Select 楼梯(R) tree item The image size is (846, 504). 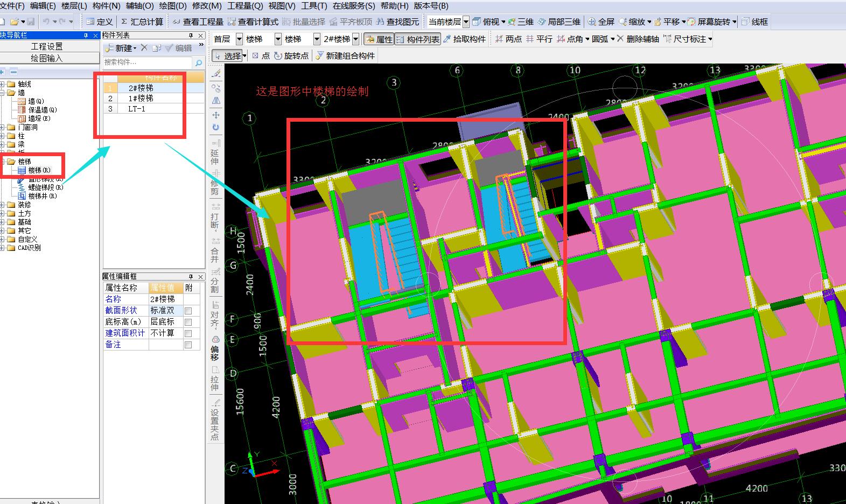coord(39,170)
